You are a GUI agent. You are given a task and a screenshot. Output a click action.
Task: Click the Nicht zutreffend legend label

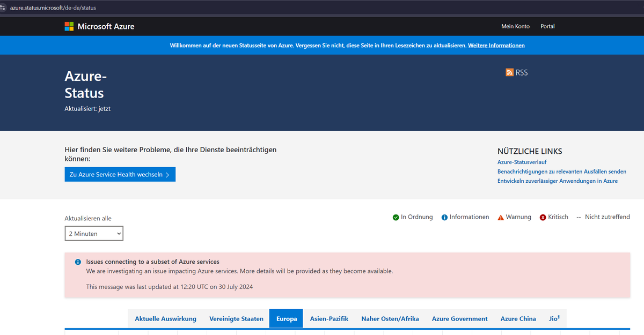[x=608, y=217]
